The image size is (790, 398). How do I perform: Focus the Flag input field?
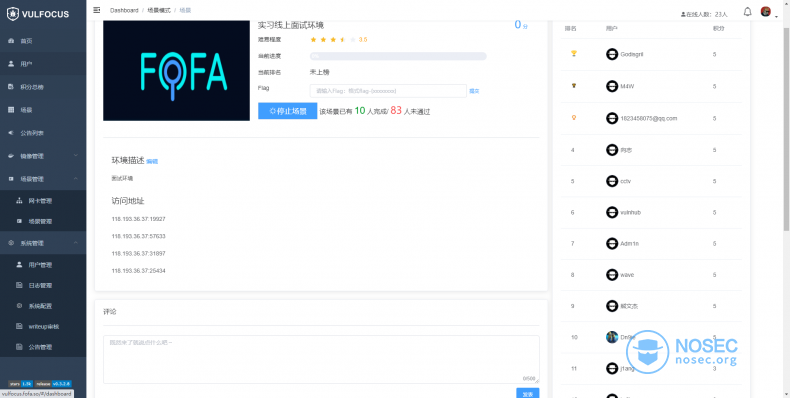click(388, 91)
